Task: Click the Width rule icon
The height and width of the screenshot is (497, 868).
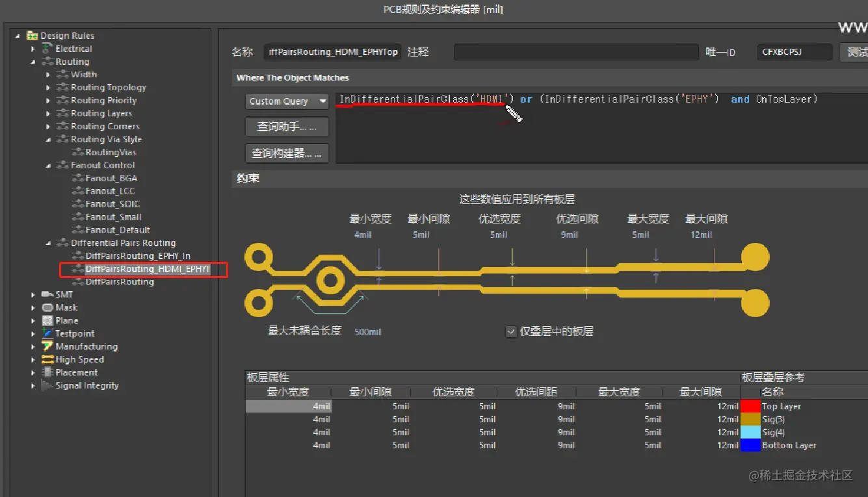Action: (62, 75)
